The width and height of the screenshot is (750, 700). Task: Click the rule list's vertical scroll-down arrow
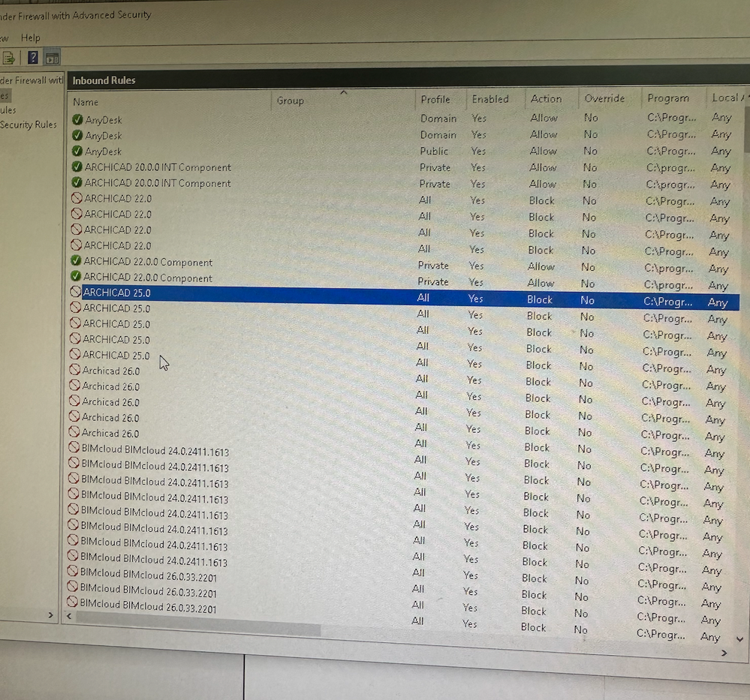(740, 639)
